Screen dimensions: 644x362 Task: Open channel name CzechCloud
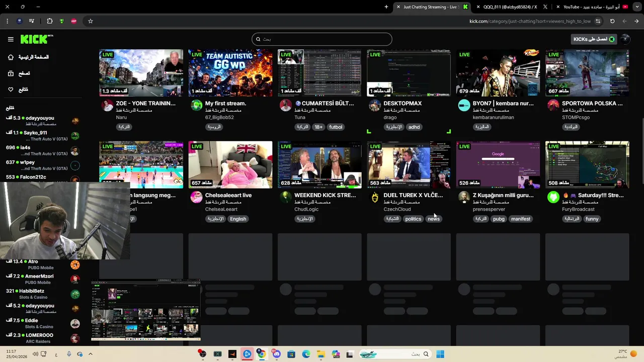pos(397,209)
